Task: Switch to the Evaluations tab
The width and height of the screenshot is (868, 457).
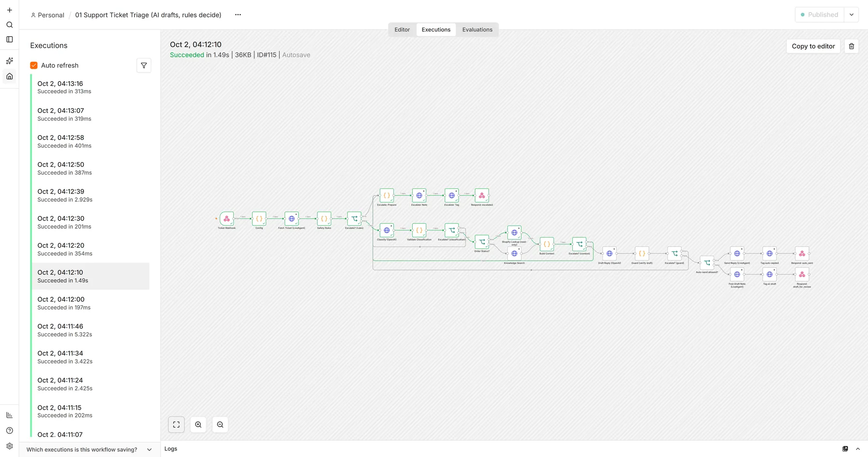Action: click(x=477, y=30)
